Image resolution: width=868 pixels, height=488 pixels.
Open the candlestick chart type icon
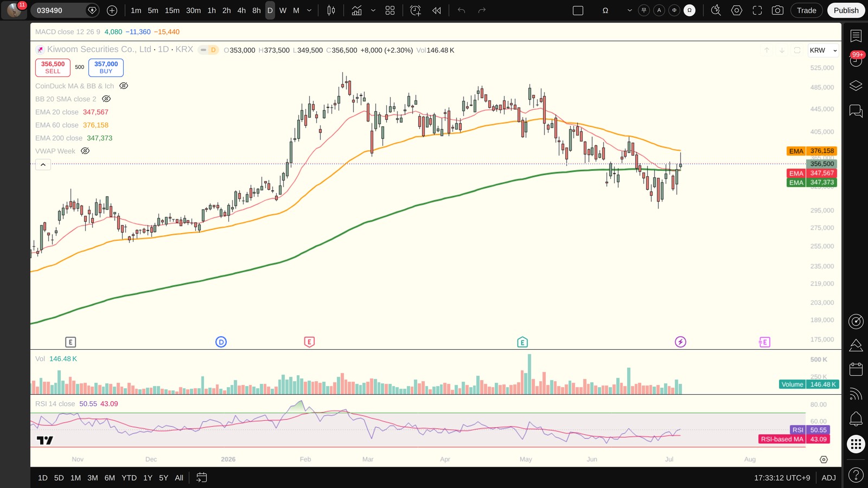[x=331, y=10]
